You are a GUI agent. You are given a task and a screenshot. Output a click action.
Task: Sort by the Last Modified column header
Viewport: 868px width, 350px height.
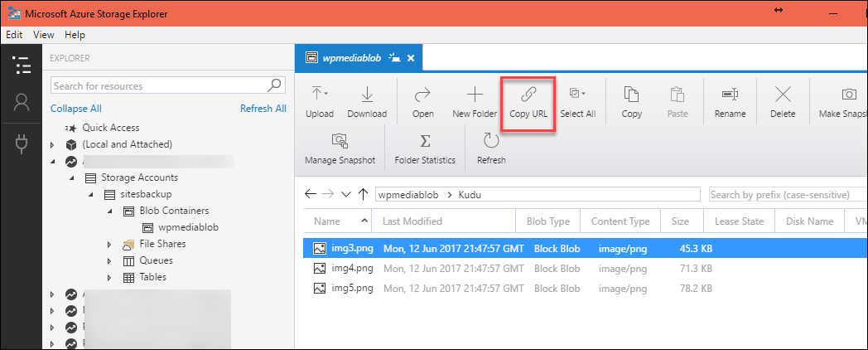point(443,221)
